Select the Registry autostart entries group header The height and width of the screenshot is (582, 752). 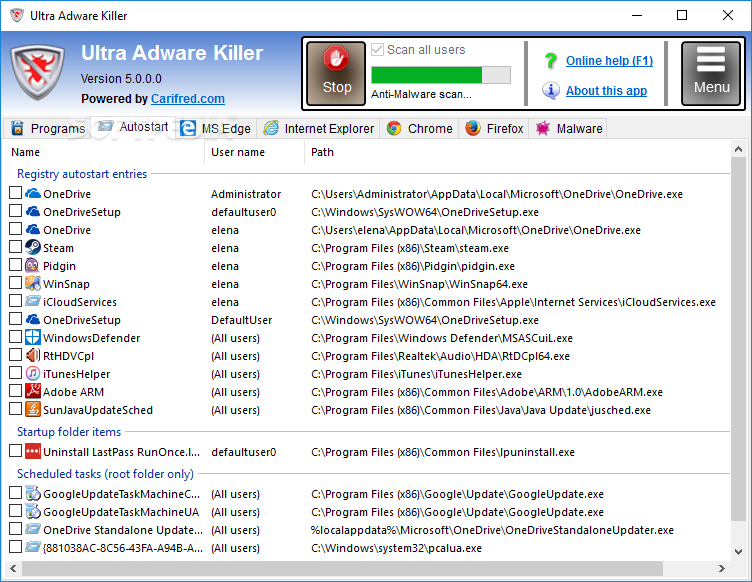click(x=82, y=174)
